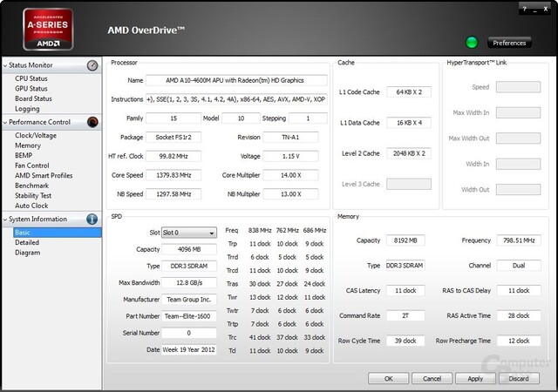Click the L1 Code Cache field
558x392 pixels.
pyautogui.click(x=409, y=91)
